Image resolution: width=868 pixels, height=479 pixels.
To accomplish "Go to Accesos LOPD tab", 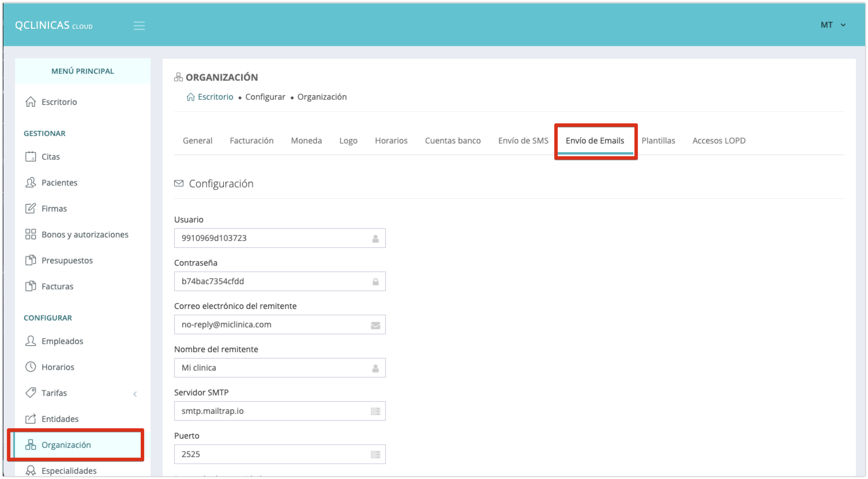I will tap(719, 140).
